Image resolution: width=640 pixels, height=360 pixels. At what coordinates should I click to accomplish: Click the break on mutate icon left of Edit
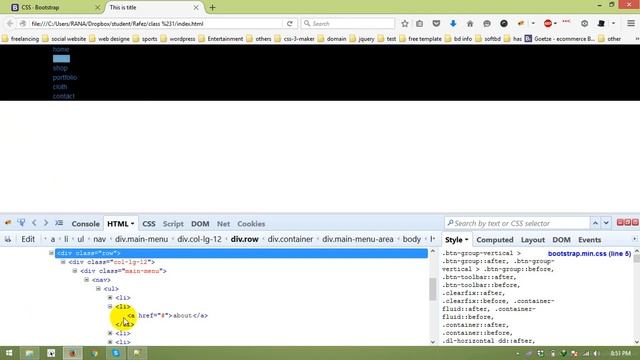(x=8, y=239)
